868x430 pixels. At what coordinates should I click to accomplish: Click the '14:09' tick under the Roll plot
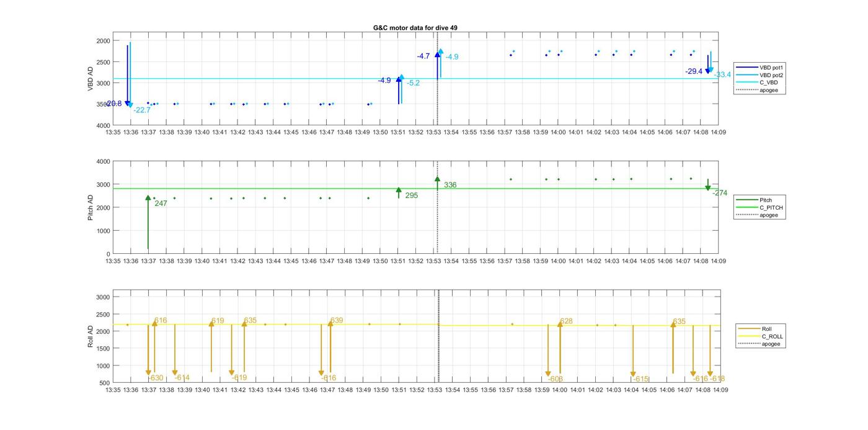720,390
